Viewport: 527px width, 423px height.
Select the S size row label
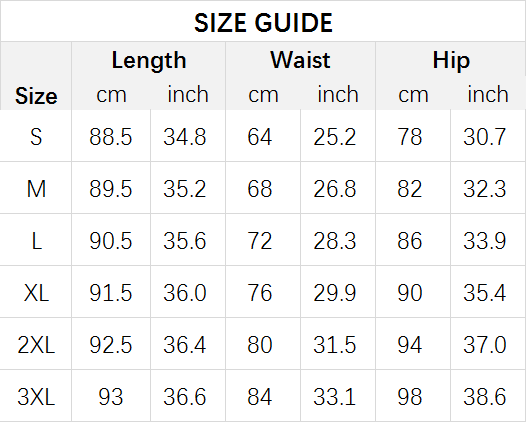36,137
